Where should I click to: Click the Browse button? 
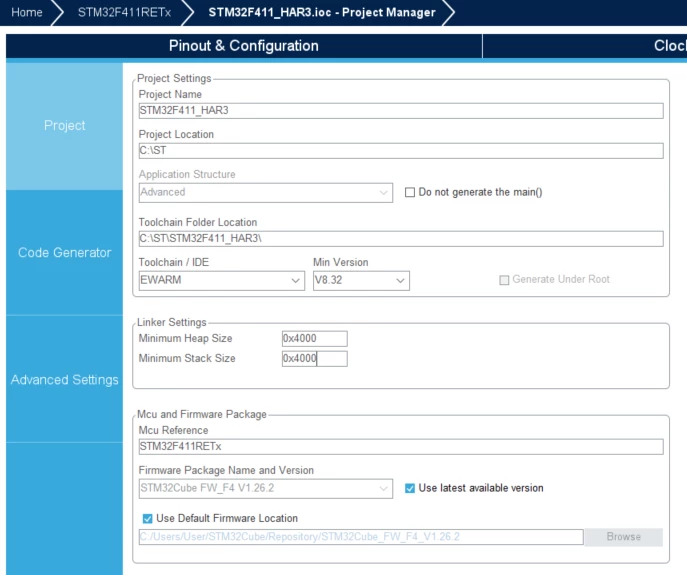623,537
